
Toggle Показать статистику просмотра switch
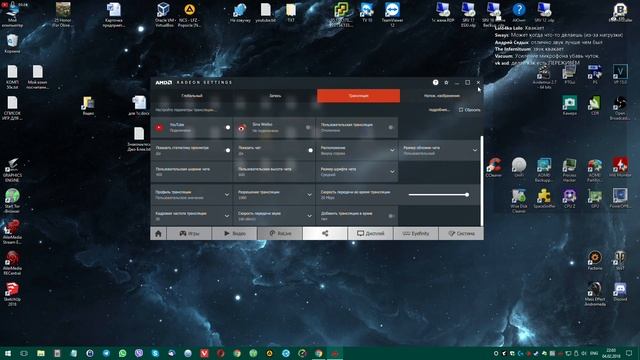tap(227, 150)
